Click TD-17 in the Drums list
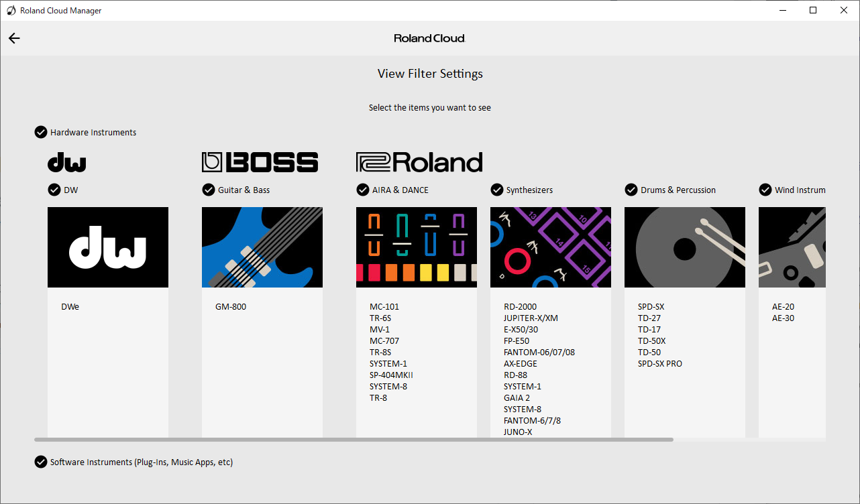 (x=649, y=330)
